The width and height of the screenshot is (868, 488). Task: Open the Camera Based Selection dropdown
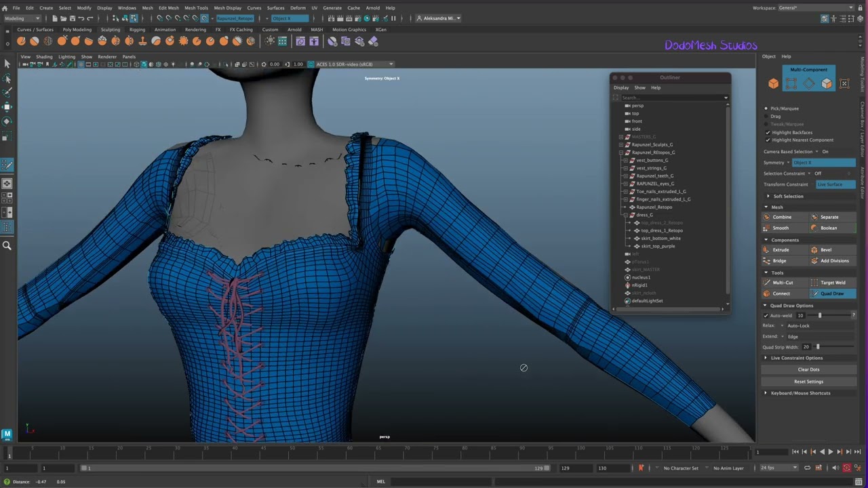click(x=816, y=152)
